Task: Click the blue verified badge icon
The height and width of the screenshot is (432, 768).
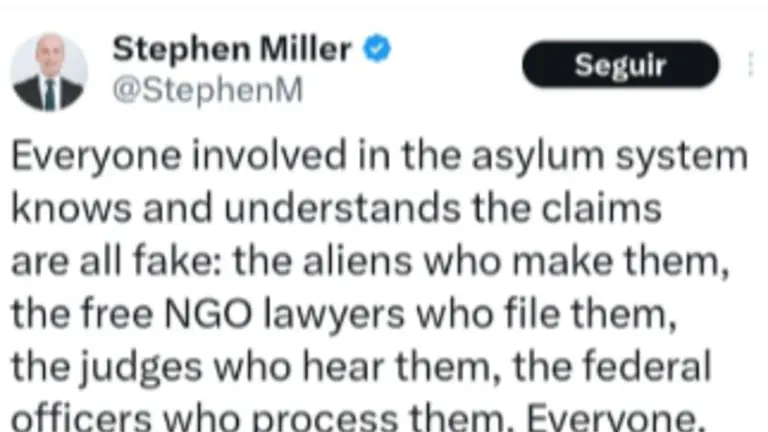Action: (x=377, y=48)
